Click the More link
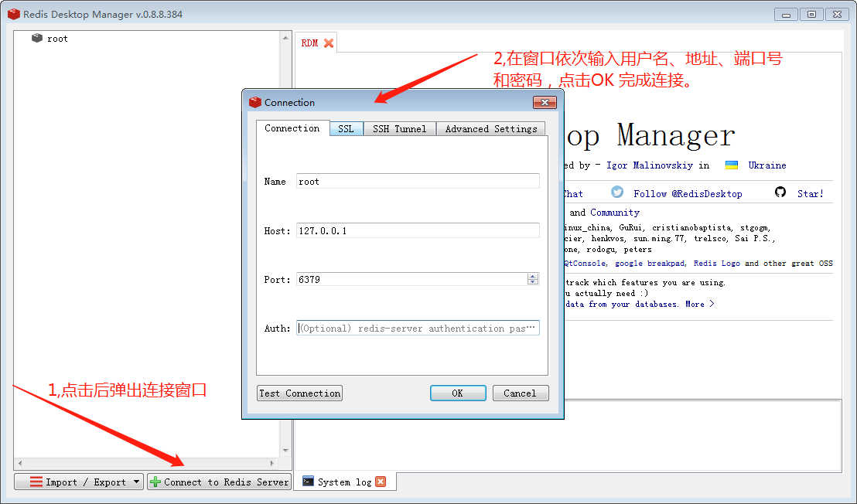The image size is (857, 504). 699,304
